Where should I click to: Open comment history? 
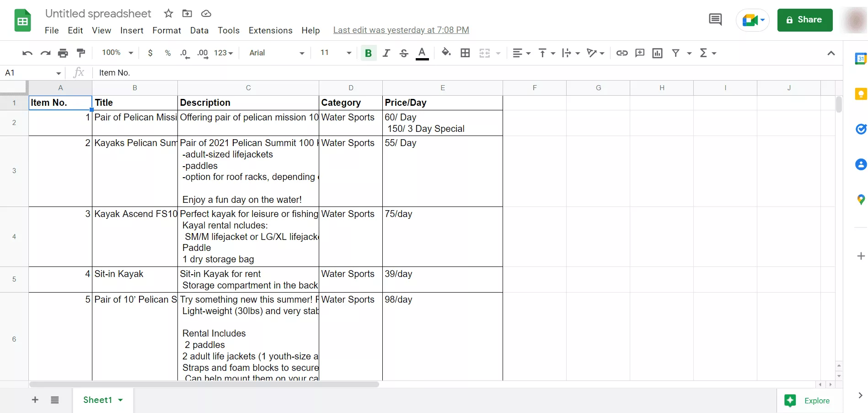click(x=715, y=20)
